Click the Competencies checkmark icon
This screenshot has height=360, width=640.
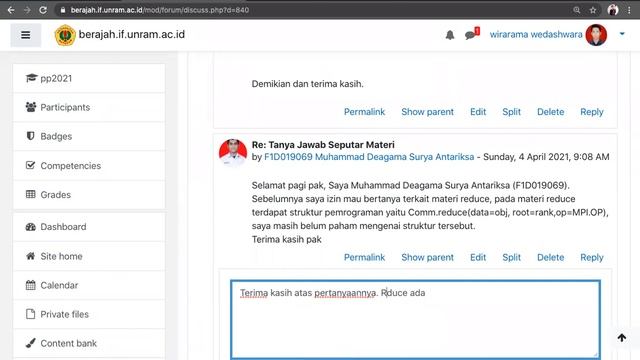[x=30, y=165]
